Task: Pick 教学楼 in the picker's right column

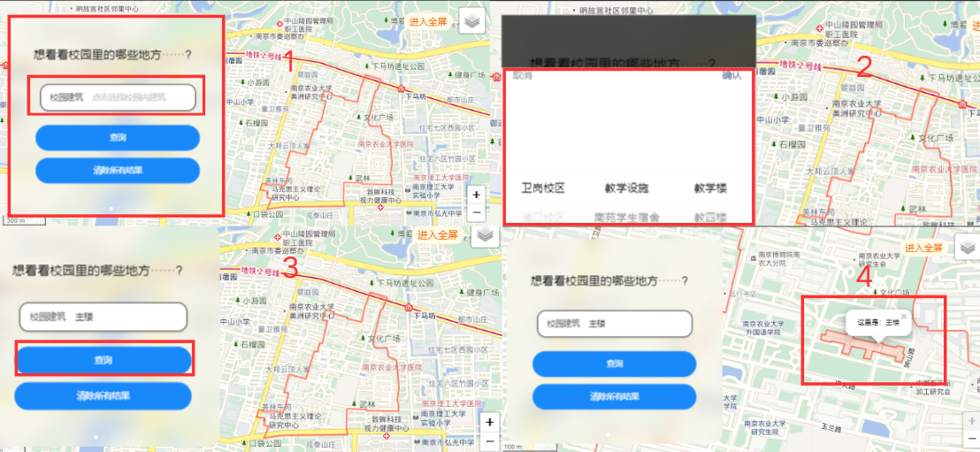Action: pyautogui.click(x=709, y=188)
